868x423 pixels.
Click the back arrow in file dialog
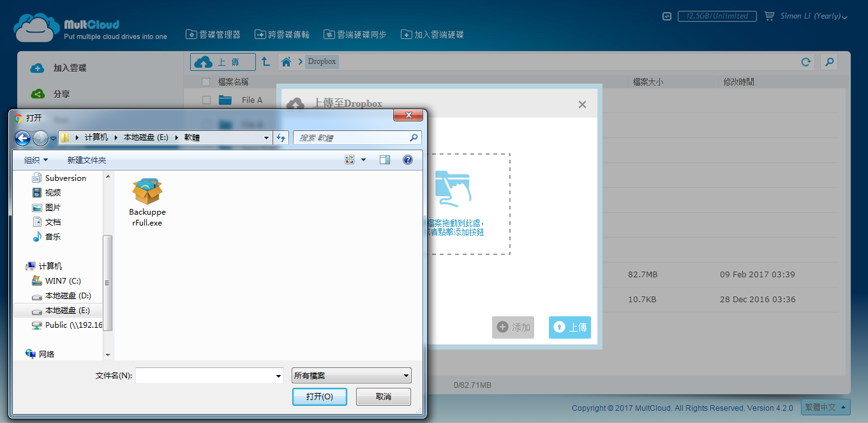pos(22,137)
